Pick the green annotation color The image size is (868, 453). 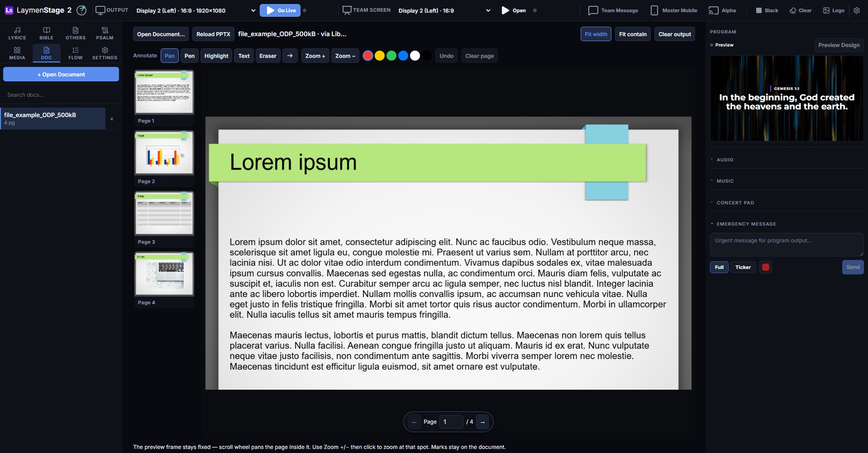[391, 56]
